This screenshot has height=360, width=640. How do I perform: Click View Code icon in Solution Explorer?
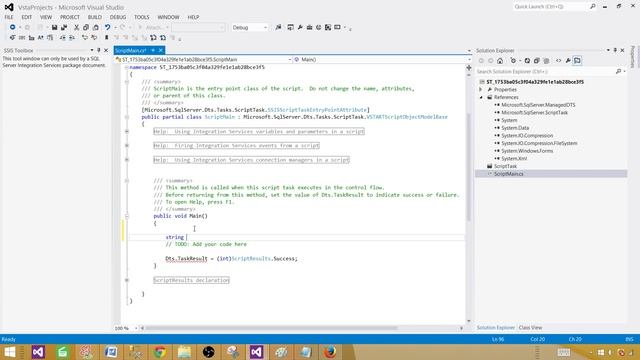(x=558, y=61)
